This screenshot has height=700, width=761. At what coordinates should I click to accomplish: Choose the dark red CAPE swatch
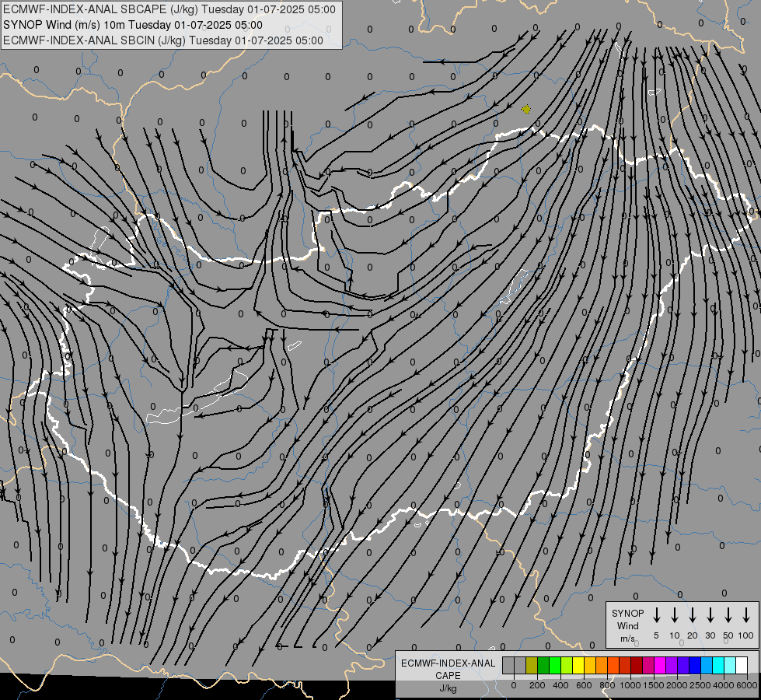tap(637, 665)
